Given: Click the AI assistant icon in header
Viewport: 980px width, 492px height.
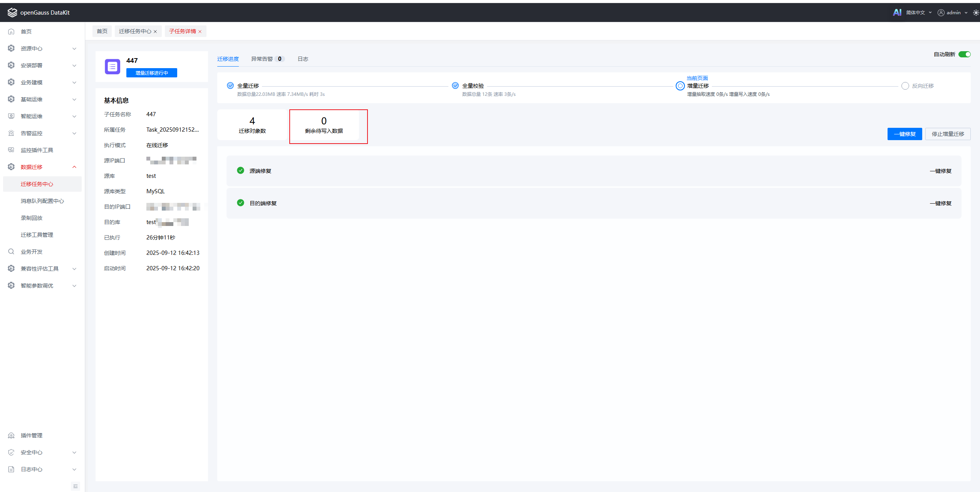Looking at the screenshot, I should pos(897,12).
